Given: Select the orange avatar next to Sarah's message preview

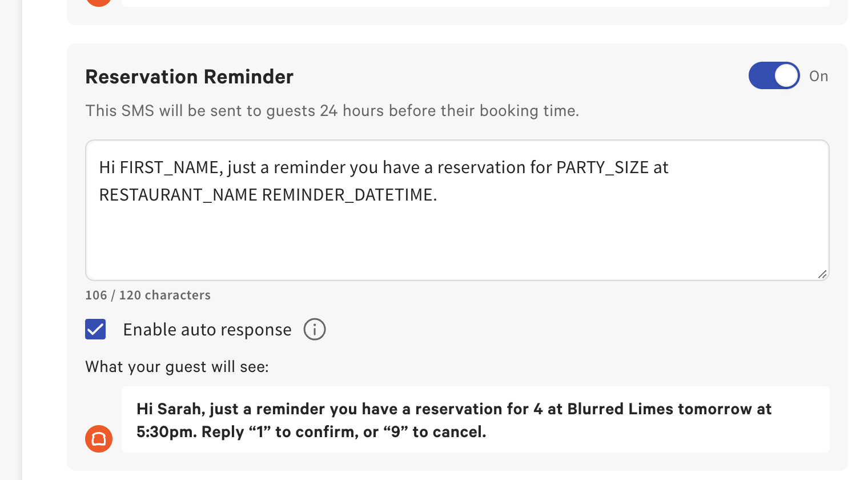Looking at the screenshot, I should [99, 439].
